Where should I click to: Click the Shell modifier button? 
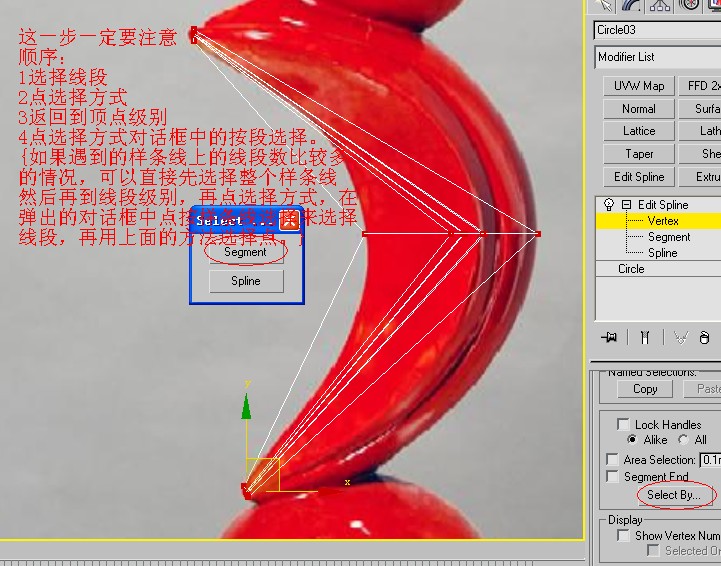(x=700, y=154)
